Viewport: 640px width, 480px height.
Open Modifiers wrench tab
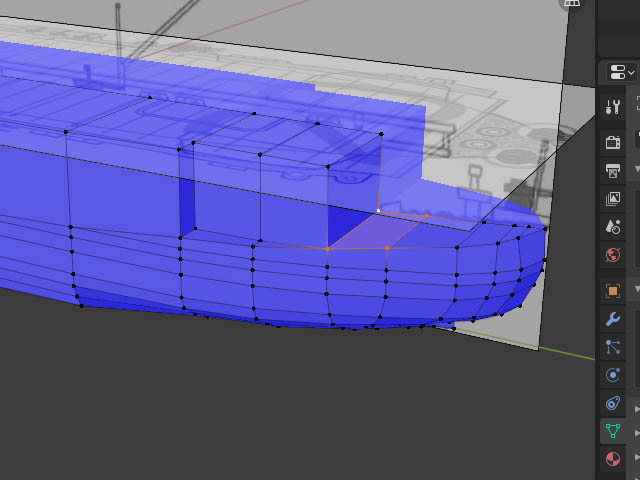(x=613, y=319)
